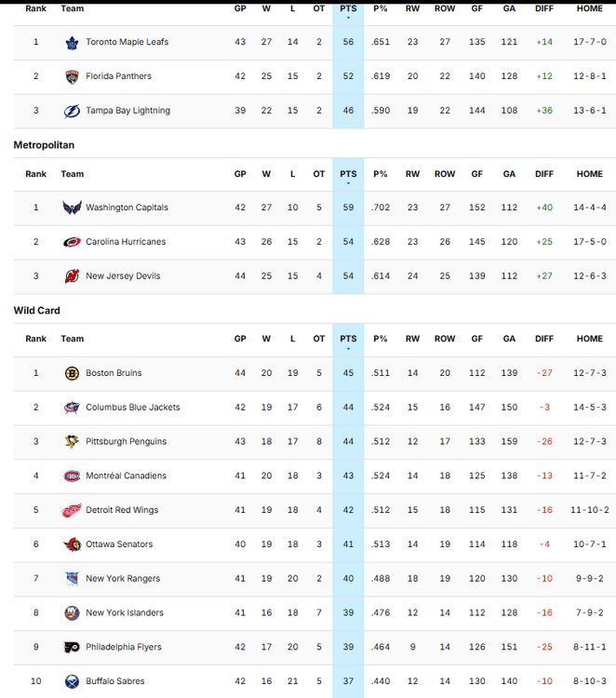Viewport: 616px width, 698px height.
Task: Click the Ottawa Senators logo icon
Action: click(x=72, y=544)
